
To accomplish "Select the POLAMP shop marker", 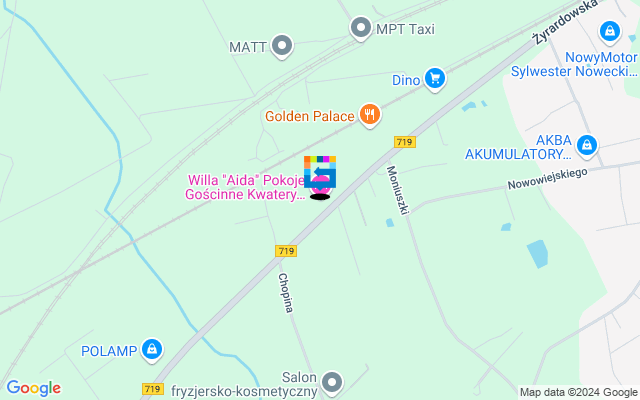I will click(x=152, y=350).
